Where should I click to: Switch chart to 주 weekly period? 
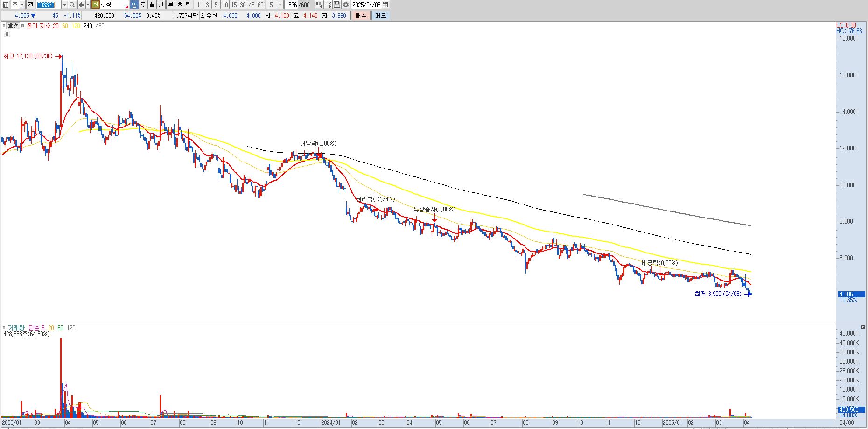pos(143,5)
